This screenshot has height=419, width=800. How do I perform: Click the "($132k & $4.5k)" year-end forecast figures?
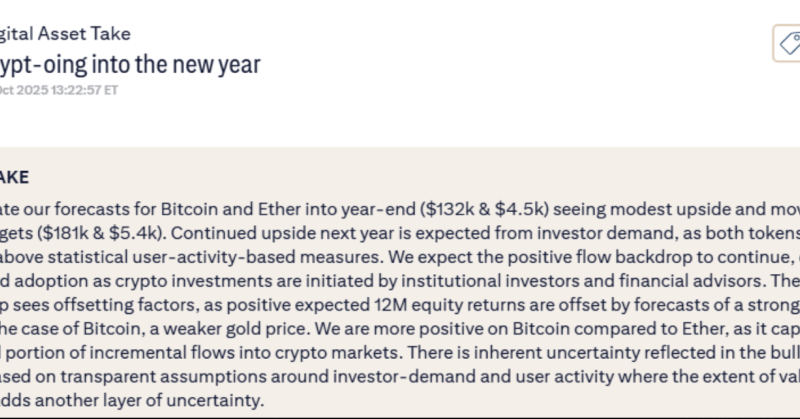click(484, 209)
